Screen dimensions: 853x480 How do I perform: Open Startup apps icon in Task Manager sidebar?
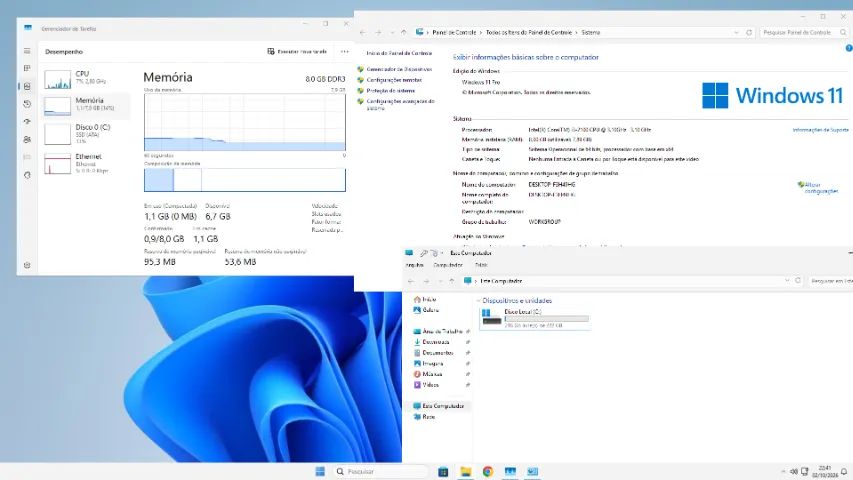pos(27,121)
